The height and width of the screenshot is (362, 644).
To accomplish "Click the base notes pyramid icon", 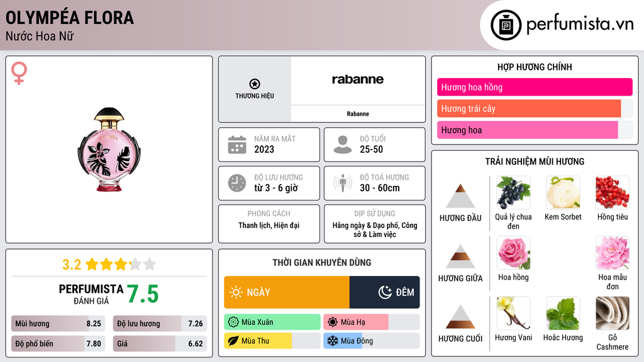I will pos(460,317).
